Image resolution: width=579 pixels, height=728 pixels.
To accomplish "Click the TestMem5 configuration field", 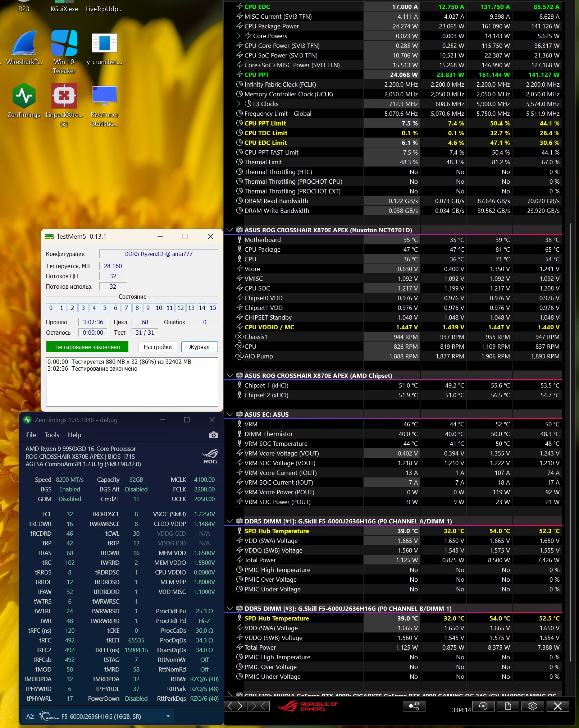I will coord(159,254).
